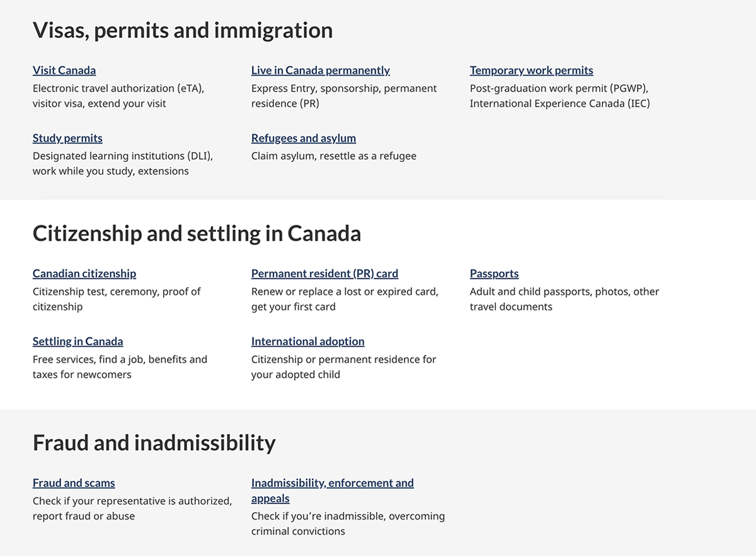Select the Refugees and asylum link
Screen dimensions: 756x557
coord(303,139)
